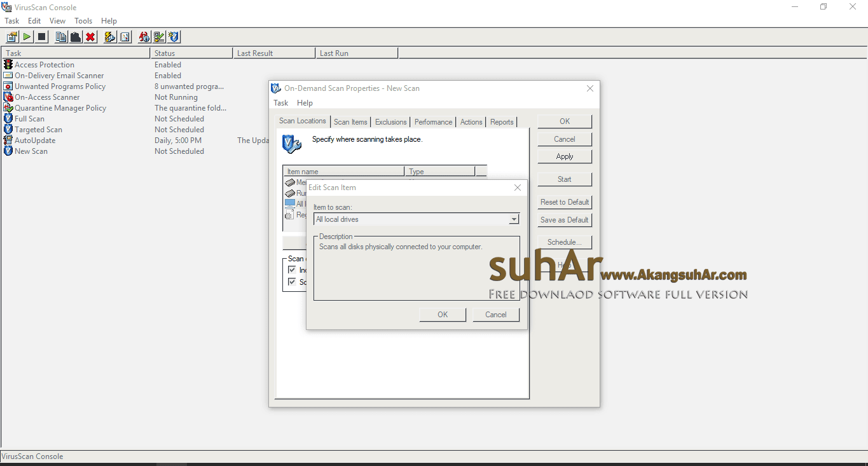
Task: Select the New Scan shield icon in console
Action: 8,151
